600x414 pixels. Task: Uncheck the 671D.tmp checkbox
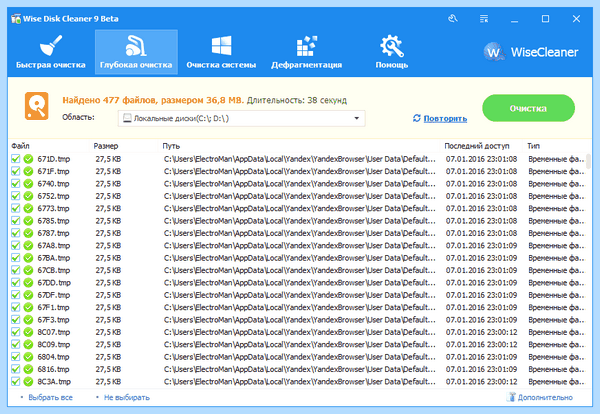(15, 159)
